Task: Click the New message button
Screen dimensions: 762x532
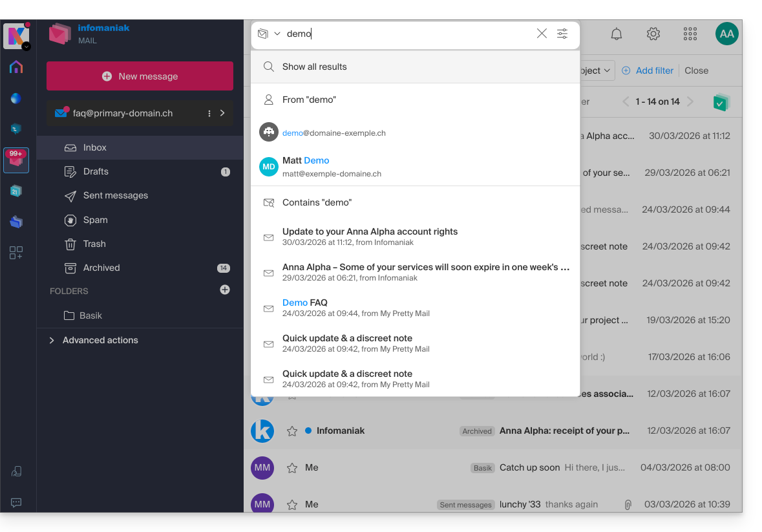Action: (140, 76)
